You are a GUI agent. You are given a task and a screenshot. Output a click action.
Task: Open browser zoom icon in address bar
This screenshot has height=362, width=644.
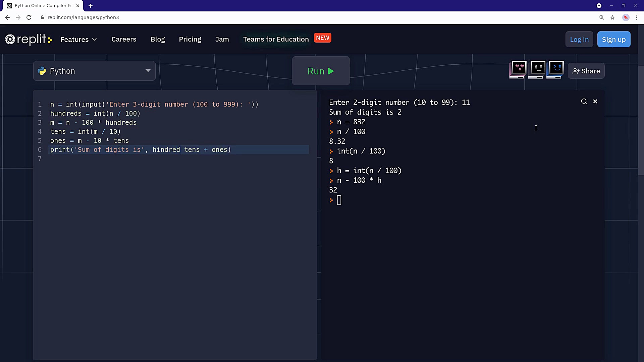[602, 17]
